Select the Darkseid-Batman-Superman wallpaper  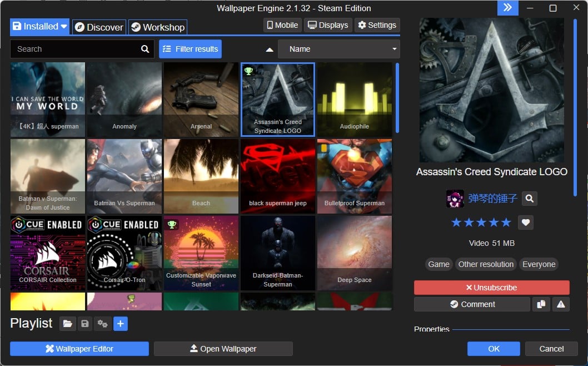click(x=278, y=253)
